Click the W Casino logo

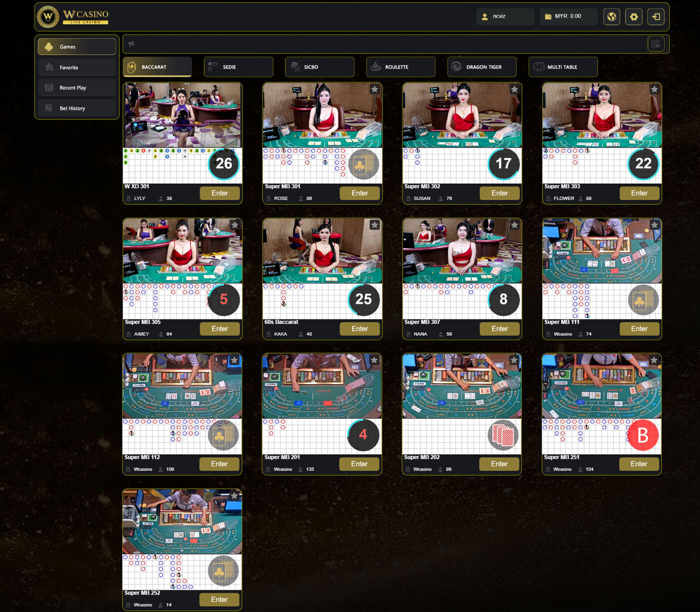73,16
